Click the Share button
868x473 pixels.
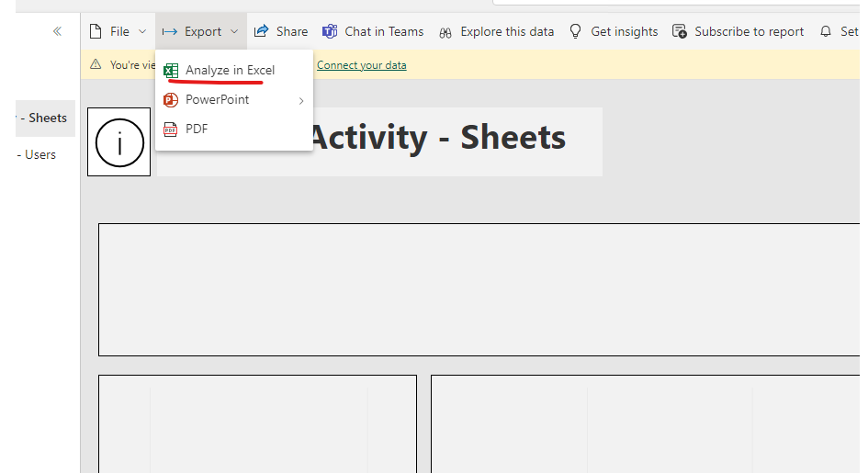281,31
